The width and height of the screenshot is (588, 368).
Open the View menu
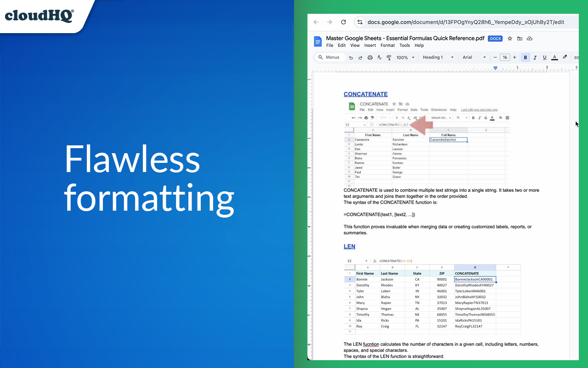pos(355,46)
